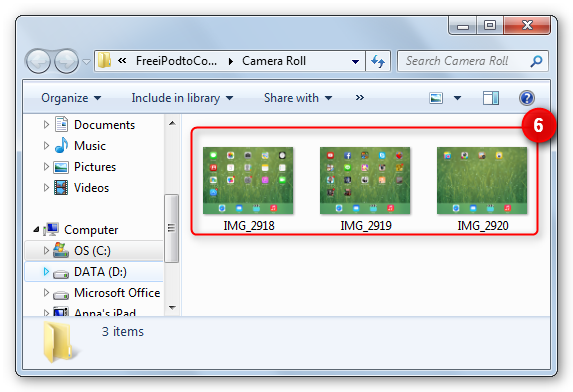Click the Documents library icon
Viewport: 573px width, 392px height.
pos(61,124)
